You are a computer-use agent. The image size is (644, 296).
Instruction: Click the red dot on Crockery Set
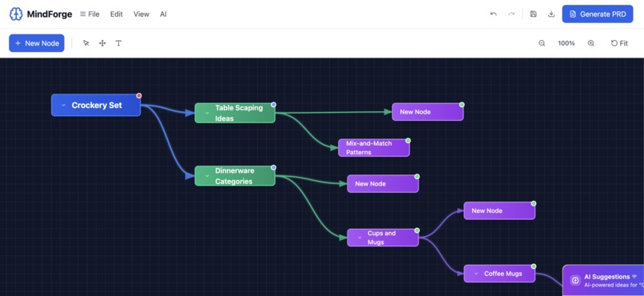click(x=139, y=96)
